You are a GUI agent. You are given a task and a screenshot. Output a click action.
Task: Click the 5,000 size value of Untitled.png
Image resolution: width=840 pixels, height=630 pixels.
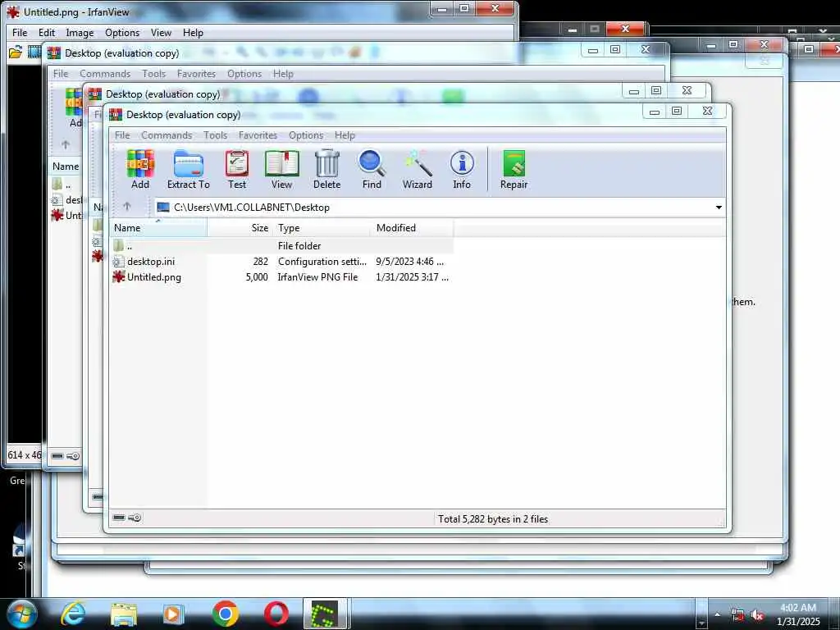(257, 277)
